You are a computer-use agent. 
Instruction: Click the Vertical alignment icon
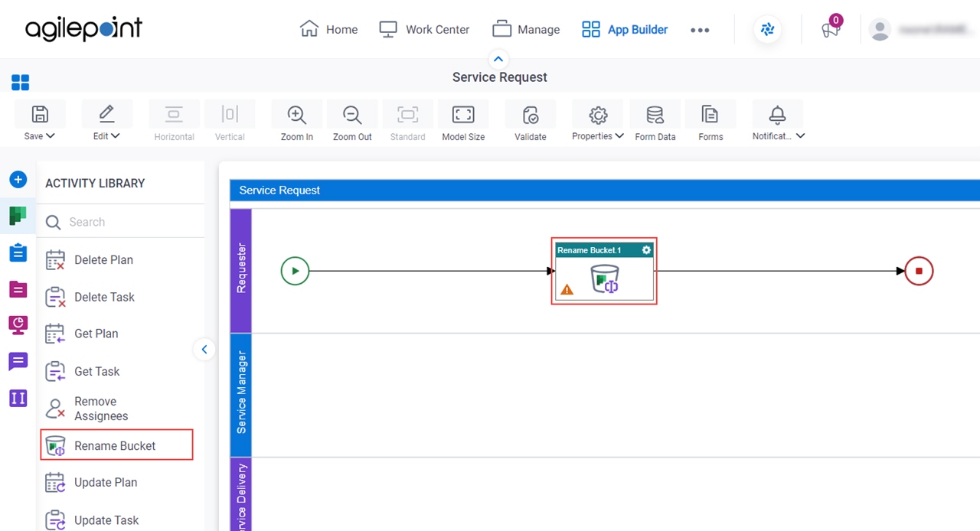tap(230, 115)
